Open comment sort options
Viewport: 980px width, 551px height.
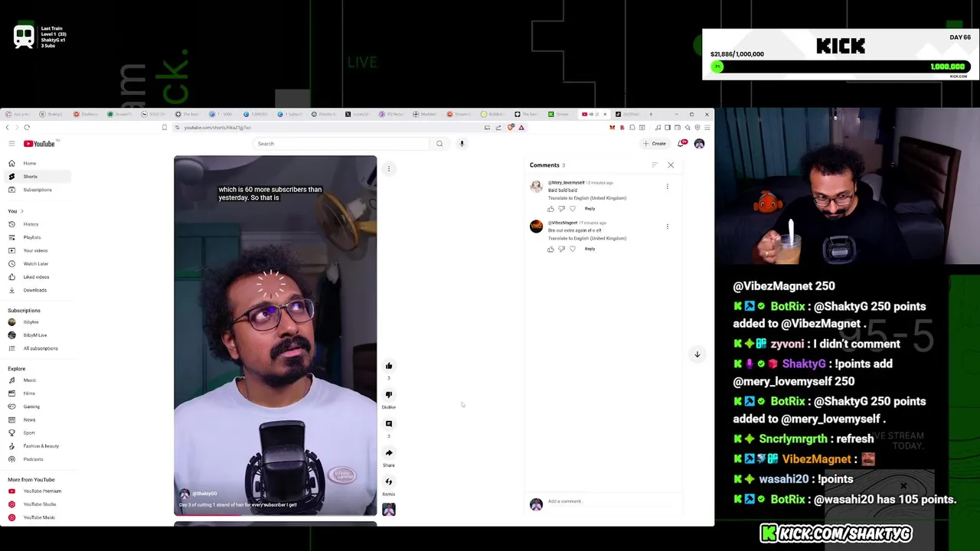pos(655,165)
